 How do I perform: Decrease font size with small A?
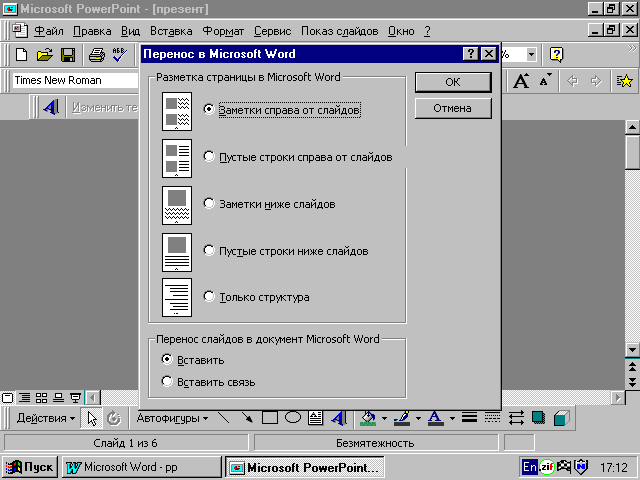click(x=545, y=81)
